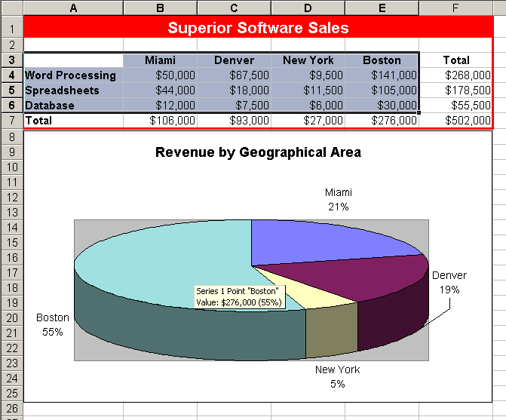Click the New York 5% data label

click(337, 376)
